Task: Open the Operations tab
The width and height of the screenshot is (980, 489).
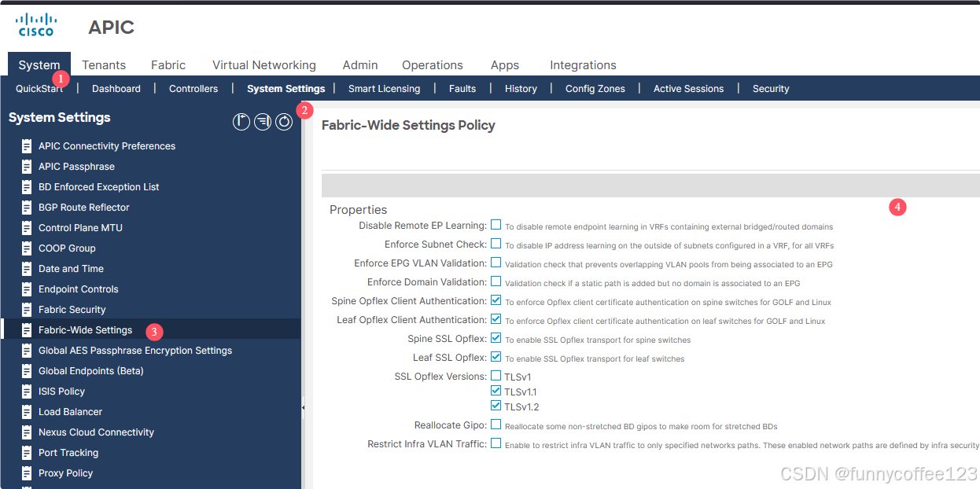Action: (x=433, y=65)
